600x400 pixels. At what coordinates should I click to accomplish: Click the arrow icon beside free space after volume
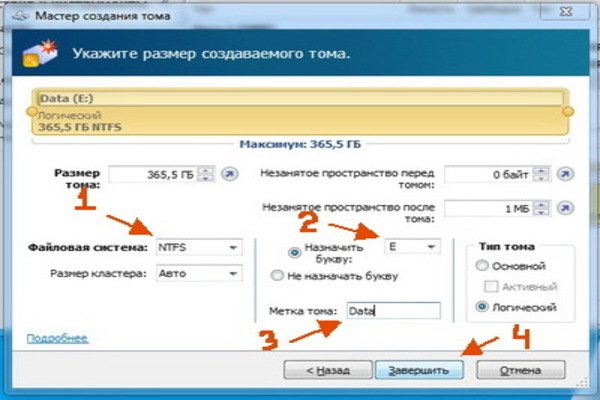point(565,208)
